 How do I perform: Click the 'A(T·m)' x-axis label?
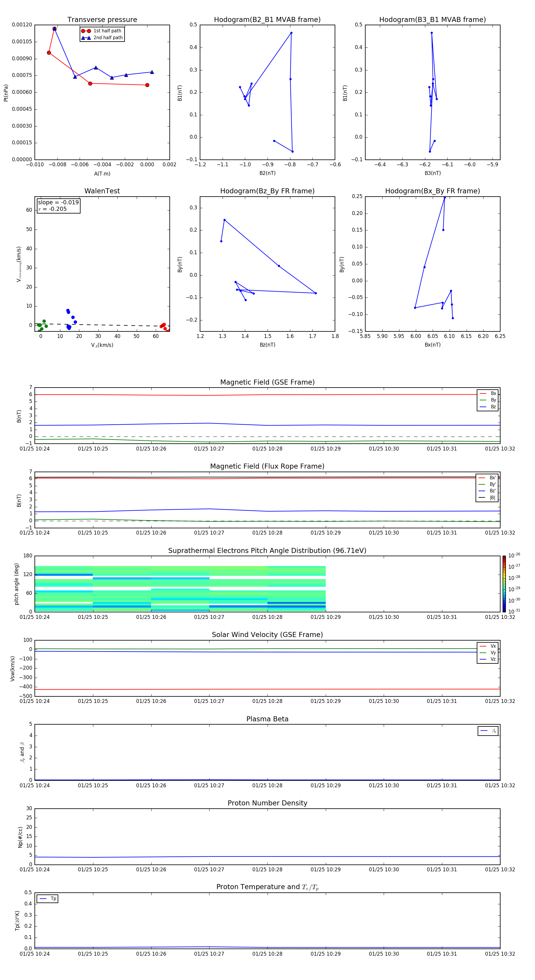click(102, 173)
